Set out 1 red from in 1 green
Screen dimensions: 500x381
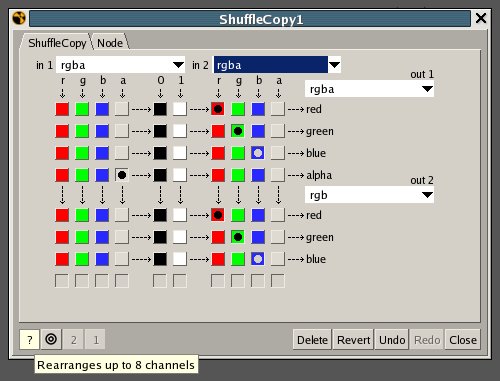pyautogui.click(x=82, y=109)
